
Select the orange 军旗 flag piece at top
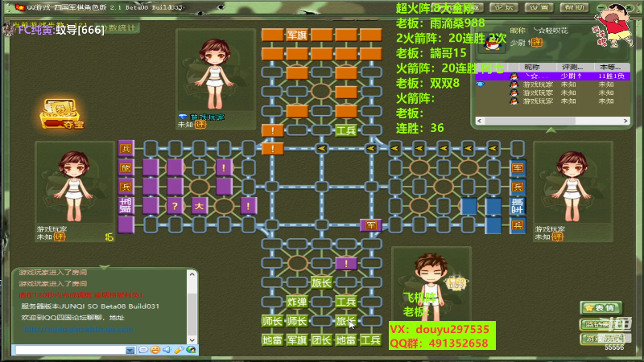pos(296,35)
